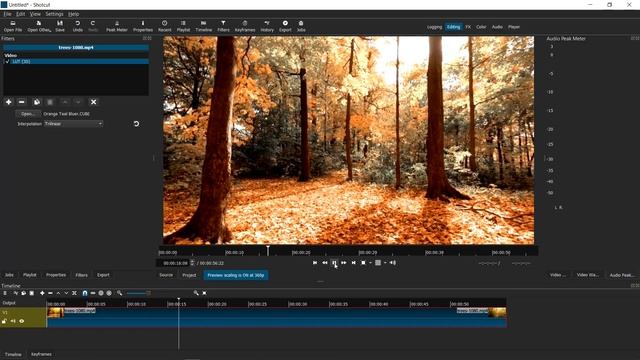The height and width of the screenshot is (360, 640).
Task: Open the Jobs panel from the top toolbar
Action: coord(301,26)
